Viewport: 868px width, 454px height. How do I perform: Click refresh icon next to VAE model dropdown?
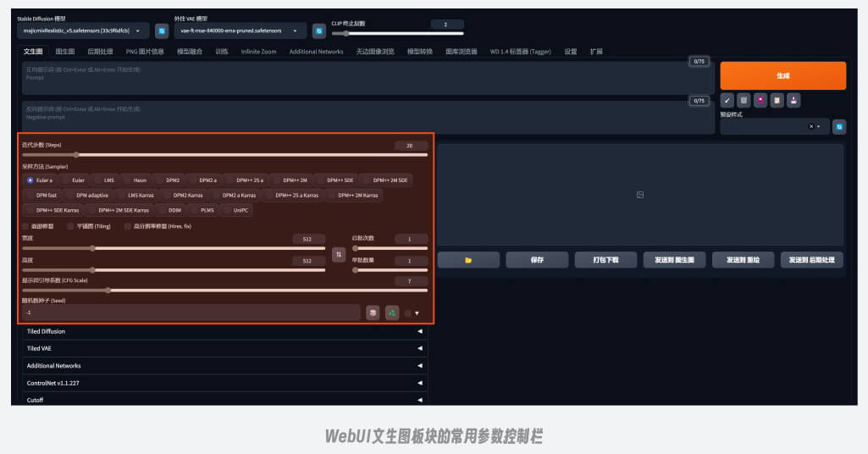[319, 30]
